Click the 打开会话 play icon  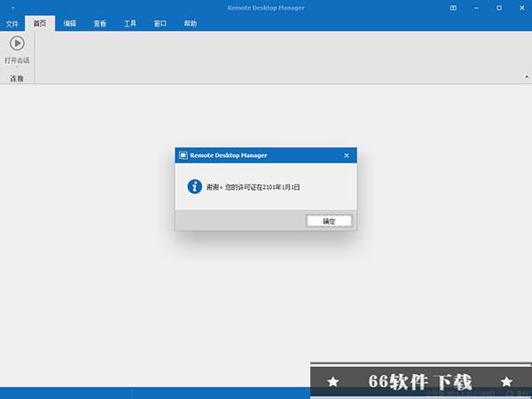point(17,43)
